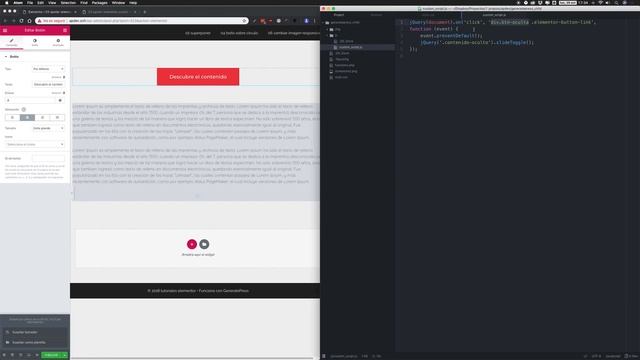
Task: Set alignment to left
Action: [12, 118]
